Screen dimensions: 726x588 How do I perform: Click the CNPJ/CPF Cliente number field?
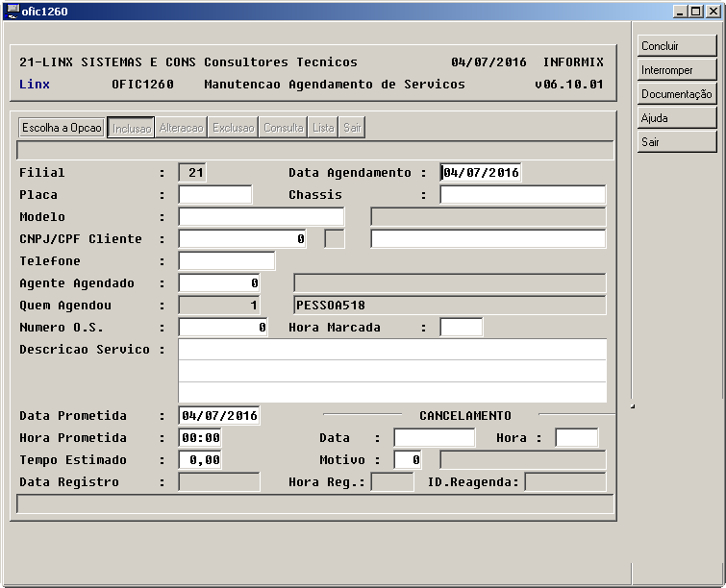point(242,239)
